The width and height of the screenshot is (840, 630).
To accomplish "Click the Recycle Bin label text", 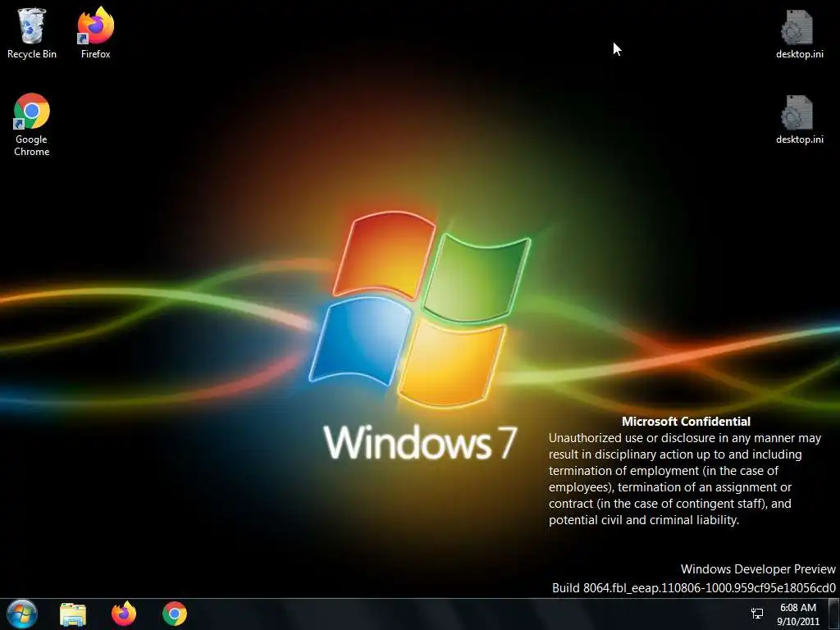I will (x=32, y=54).
